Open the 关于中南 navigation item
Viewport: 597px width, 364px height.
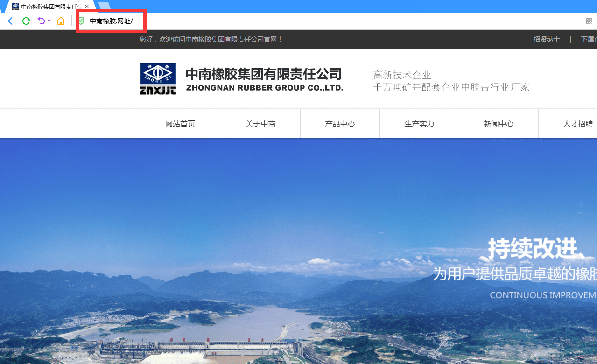[x=260, y=124]
